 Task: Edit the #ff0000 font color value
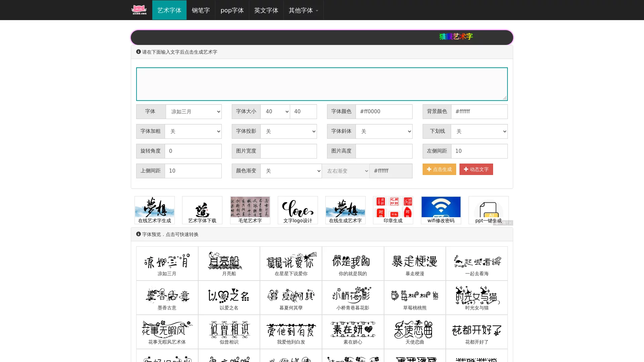pos(384,111)
